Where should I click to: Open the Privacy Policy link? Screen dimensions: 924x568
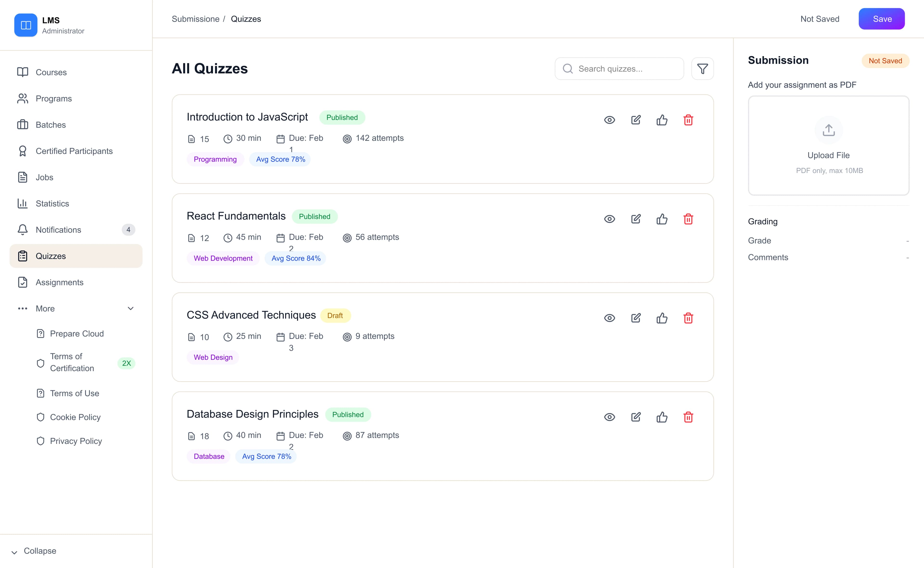click(76, 441)
